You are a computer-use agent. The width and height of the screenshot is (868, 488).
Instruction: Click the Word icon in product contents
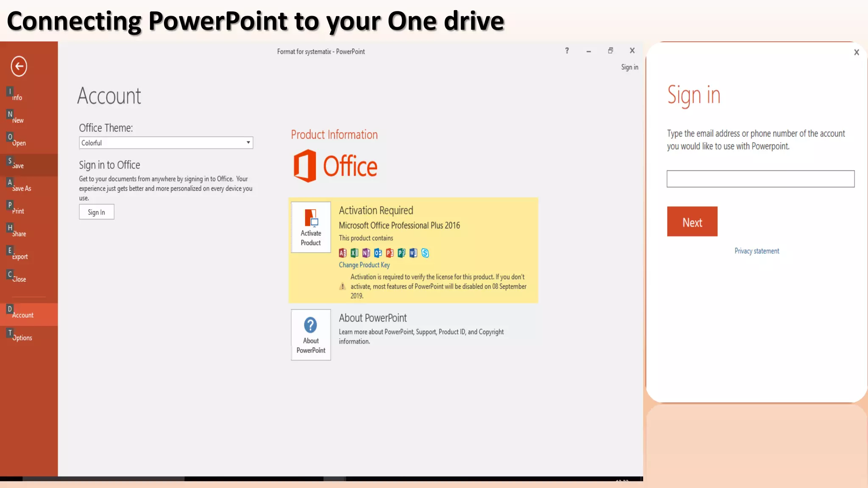[413, 253]
